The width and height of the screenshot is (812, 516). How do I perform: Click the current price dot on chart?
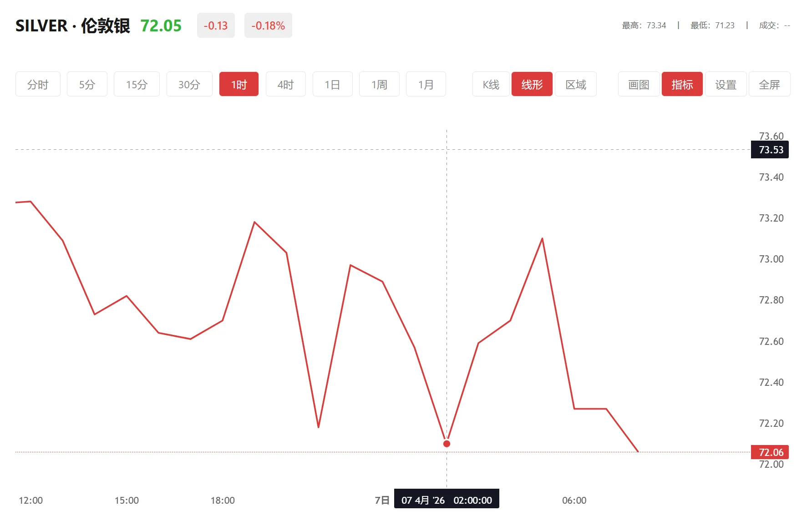click(x=447, y=443)
